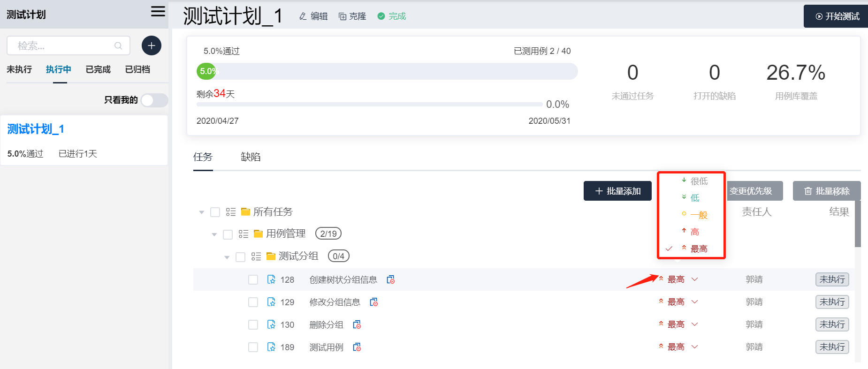This screenshot has width=868, height=369.
Task: Check the 测试分组 checkbox
Action: [241, 257]
